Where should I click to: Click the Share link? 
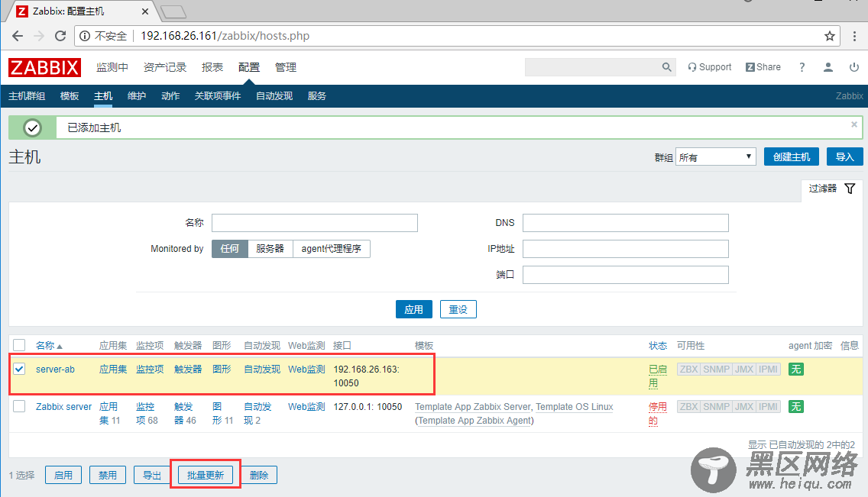(x=763, y=67)
